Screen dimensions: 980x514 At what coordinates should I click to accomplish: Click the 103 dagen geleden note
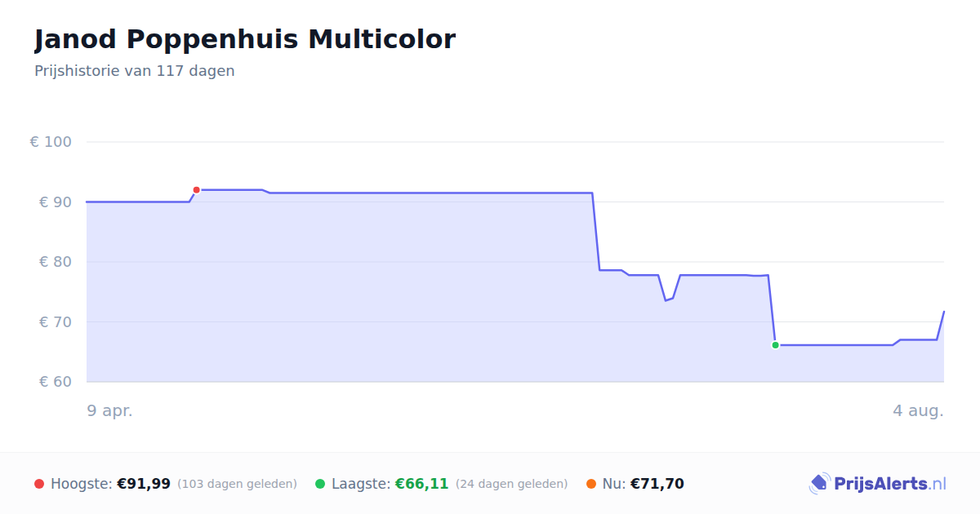coord(237,484)
